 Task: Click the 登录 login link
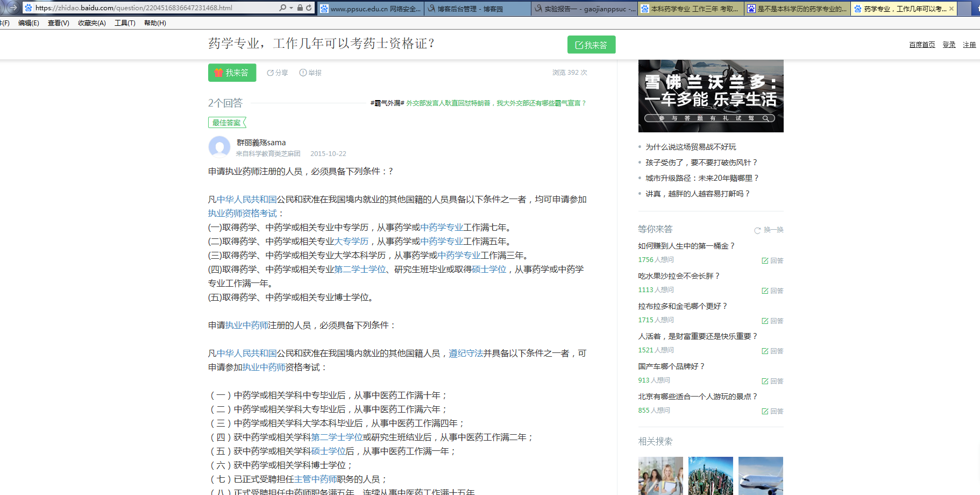(949, 45)
